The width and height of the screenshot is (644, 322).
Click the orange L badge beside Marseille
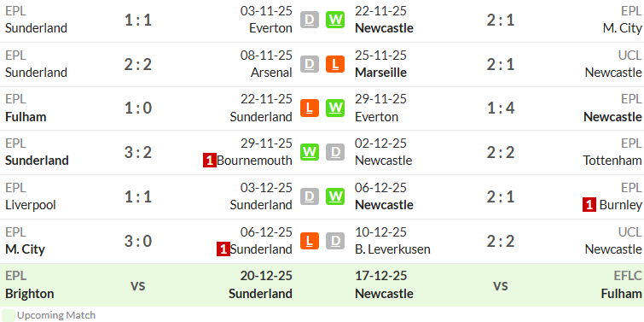coord(335,64)
